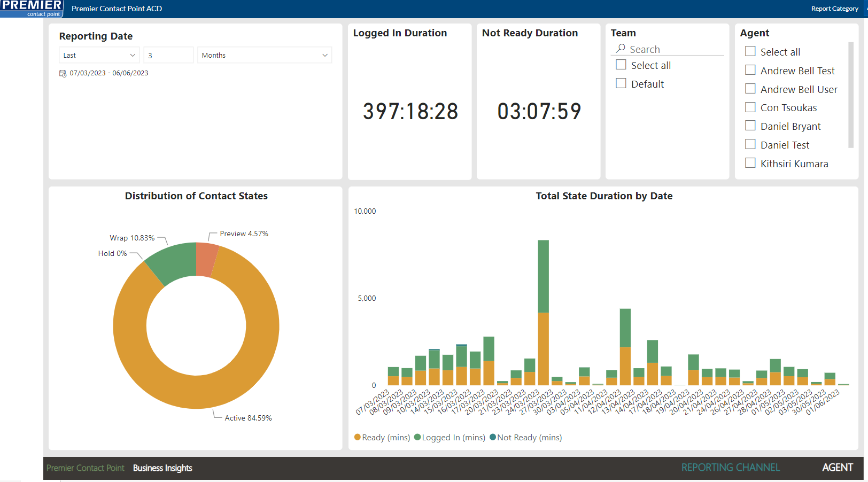
Task: Click the tallest bar in the duration chart
Action: point(543,313)
